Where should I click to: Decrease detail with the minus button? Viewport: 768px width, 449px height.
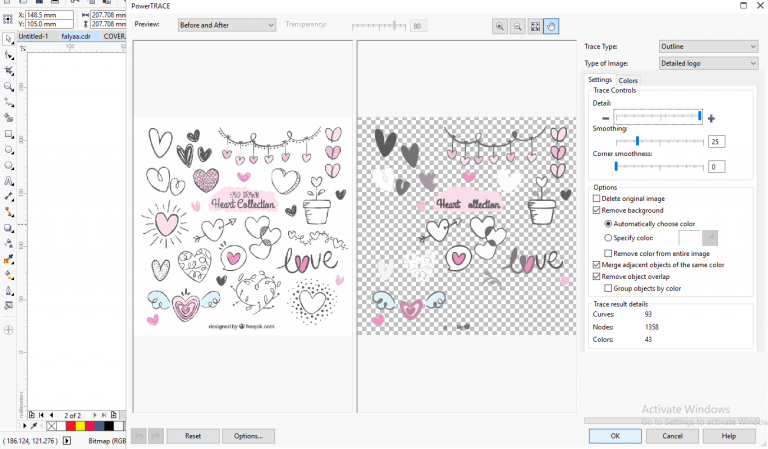pyautogui.click(x=605, y=118)
